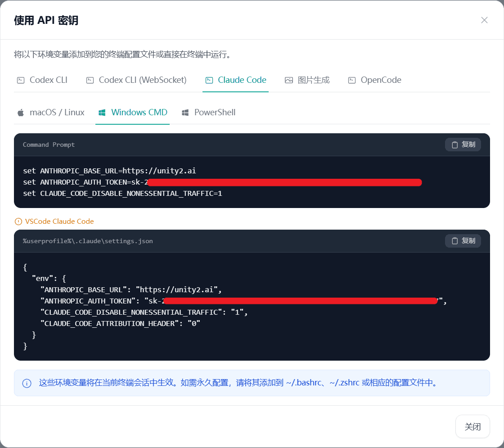This screenshot has height=448, width=504.
Task: Select the macOS / Linux tab
Action: (x=51, y=112)
